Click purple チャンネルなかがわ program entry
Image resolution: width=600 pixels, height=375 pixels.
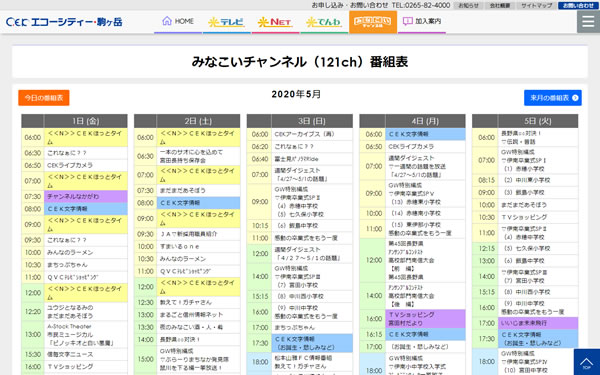tap(86, 196)
